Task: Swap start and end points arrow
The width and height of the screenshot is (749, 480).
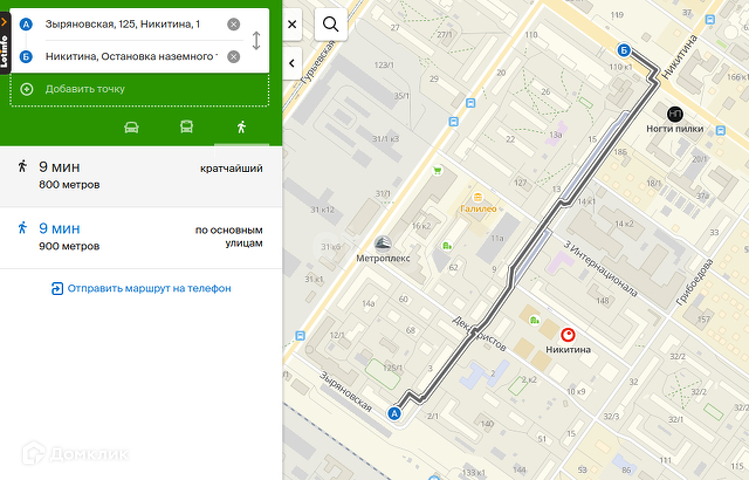Action: pos(256,41)
